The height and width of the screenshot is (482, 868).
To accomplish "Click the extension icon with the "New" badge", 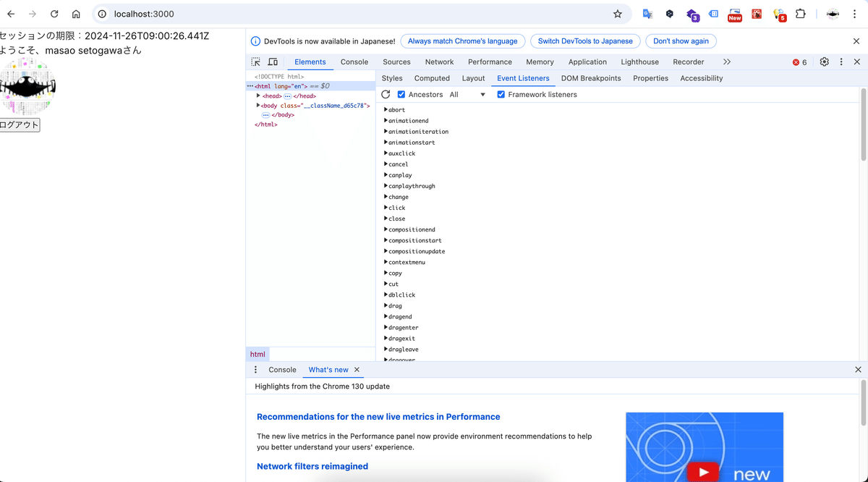I will 735,14.
